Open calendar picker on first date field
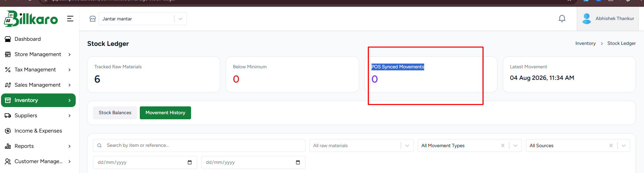This screenshot has height=173, width=644. click(x=190, y=162)
